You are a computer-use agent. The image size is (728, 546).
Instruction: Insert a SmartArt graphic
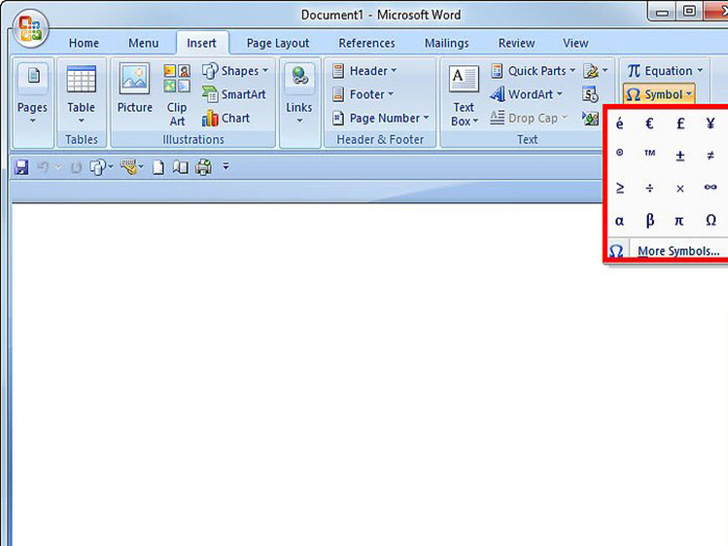tap(234, 94)
